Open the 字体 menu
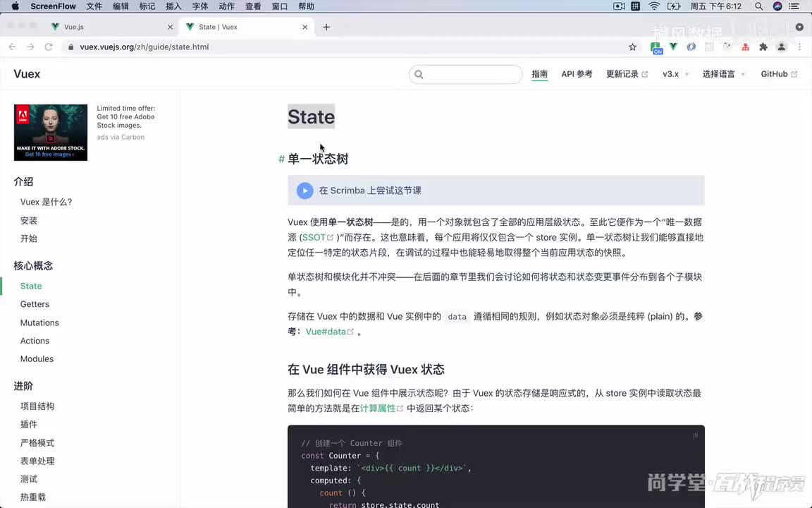This screenshot has height=508, width=812. point(200,6)
